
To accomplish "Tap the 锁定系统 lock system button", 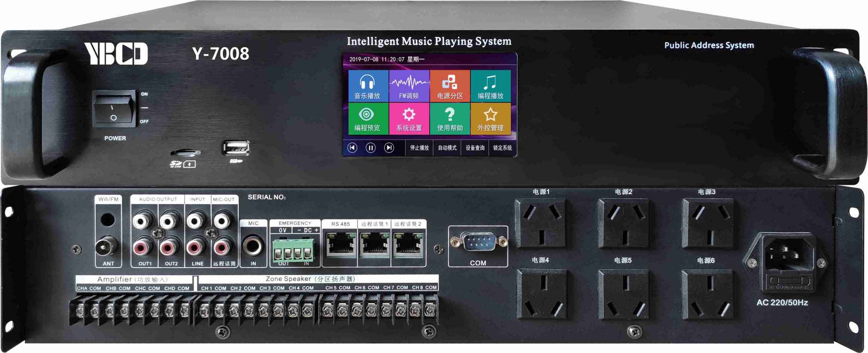I will point(503,148).
